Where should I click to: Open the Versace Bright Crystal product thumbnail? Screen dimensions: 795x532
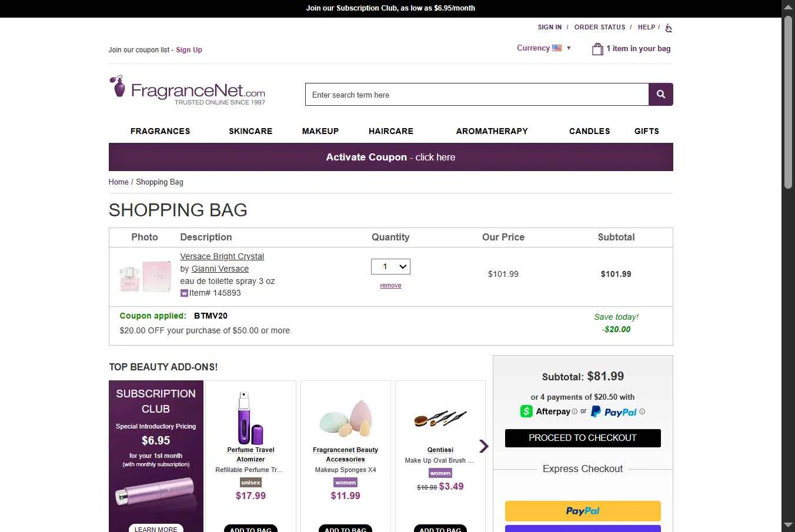click(x=145, y=277)
